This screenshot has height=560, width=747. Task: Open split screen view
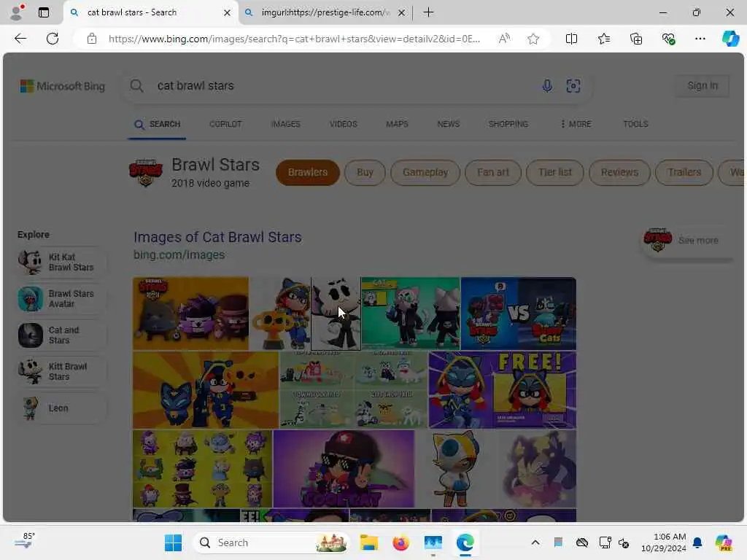click(571, 39)
